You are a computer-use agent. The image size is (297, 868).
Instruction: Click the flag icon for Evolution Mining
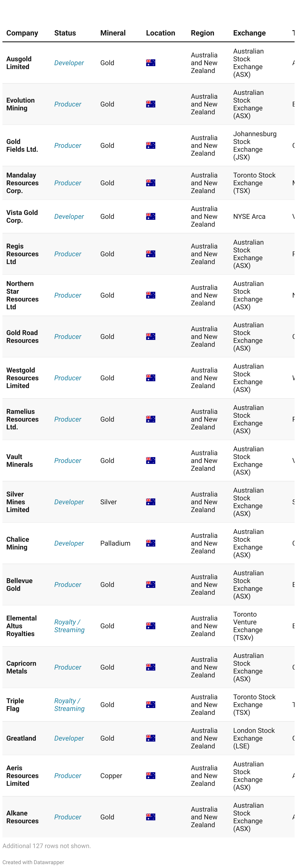[150, 104]
